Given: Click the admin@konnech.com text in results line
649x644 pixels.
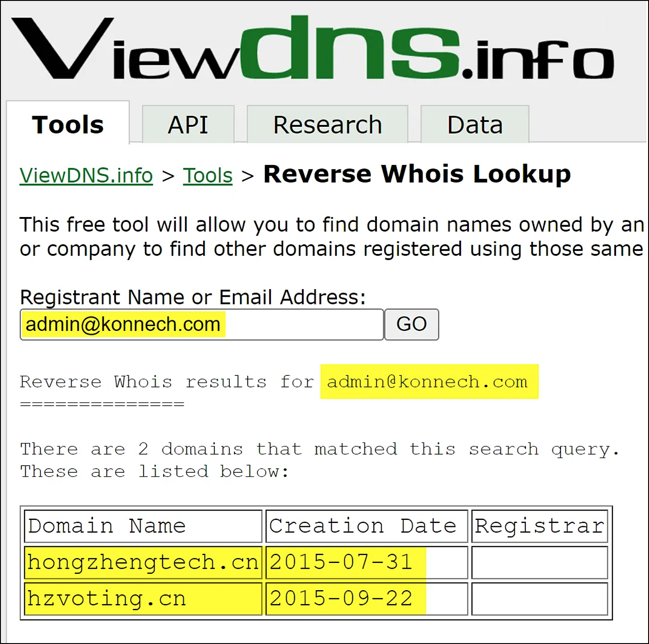Looking at the screenshot, I should (x=428, y=382).
